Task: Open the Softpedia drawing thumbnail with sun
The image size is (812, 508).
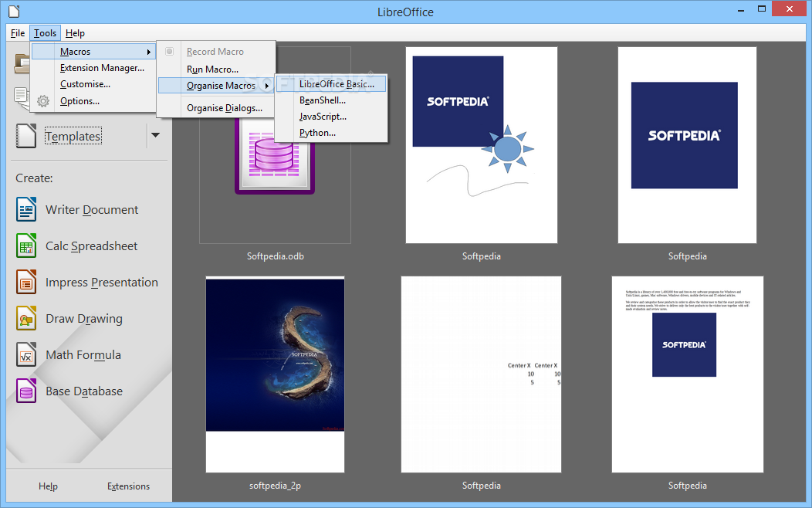Action: click(x=482, y=145)
